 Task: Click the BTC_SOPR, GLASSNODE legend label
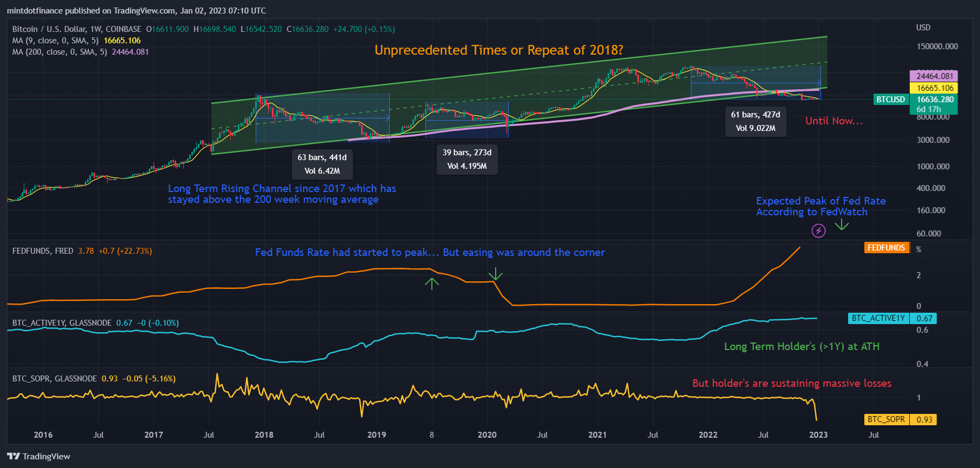55,379
